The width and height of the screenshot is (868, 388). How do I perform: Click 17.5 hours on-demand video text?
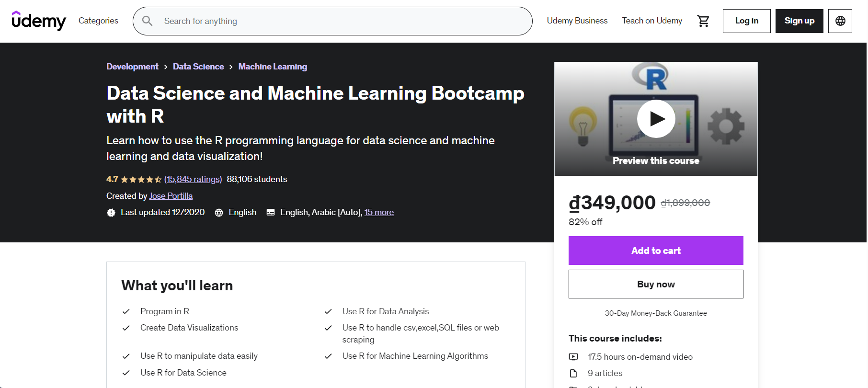(x=640, y=357)
